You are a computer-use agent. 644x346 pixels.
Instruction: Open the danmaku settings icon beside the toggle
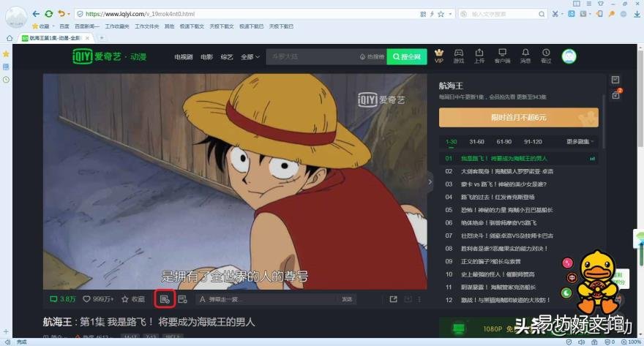pos(183,299)
